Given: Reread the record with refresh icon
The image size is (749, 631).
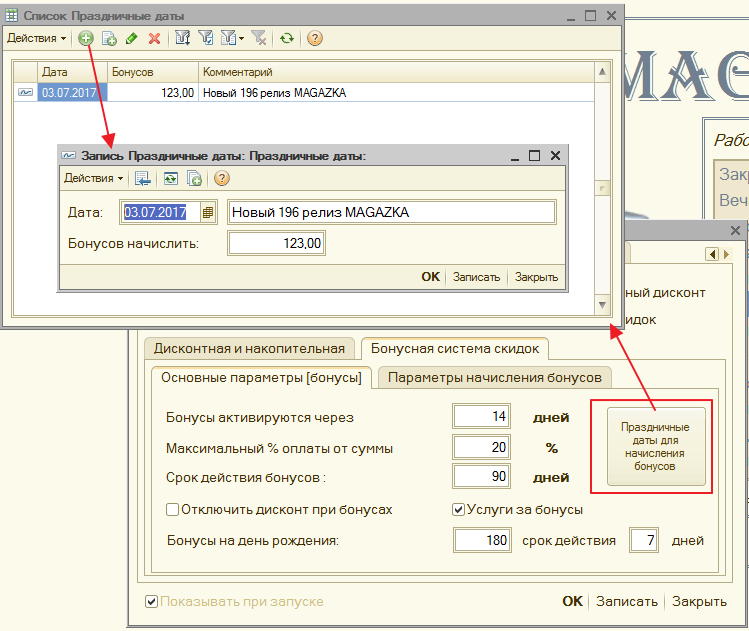Looking at the screenshot, I should point(171,179).
